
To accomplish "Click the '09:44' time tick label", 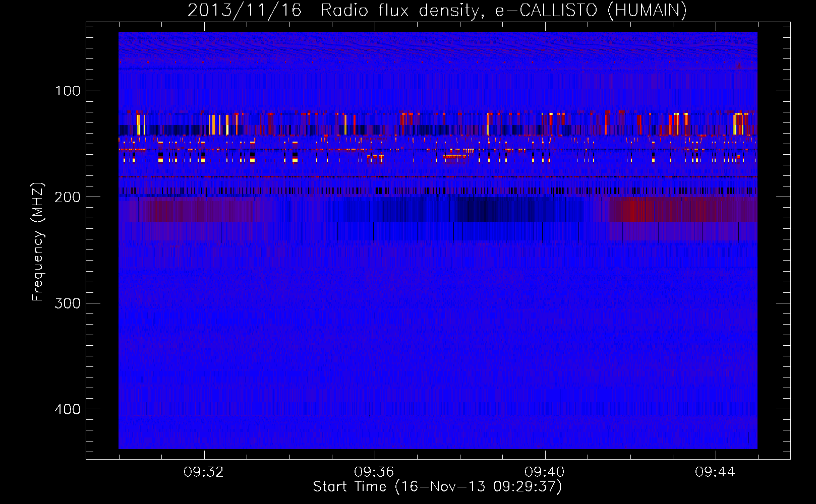I will click(715, 472).
